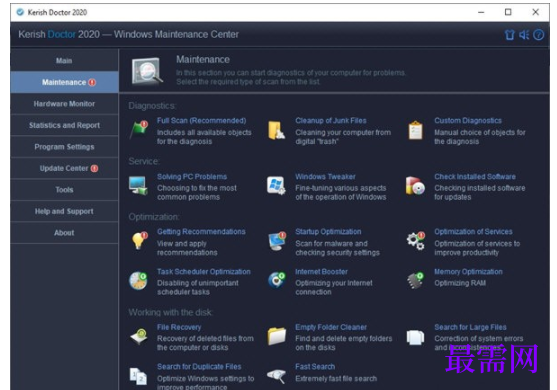Click the Solving PC Problems monitor icon
Screen dimensions: 557x390
click(x=138, y=185)
